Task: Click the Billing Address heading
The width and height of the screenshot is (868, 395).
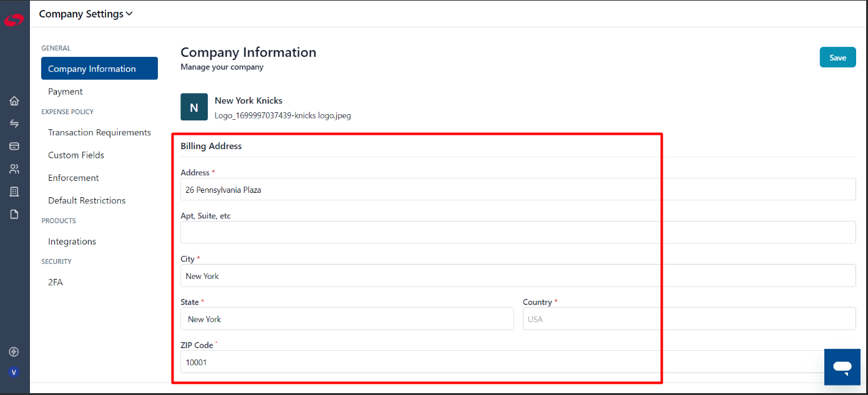Action: click(211, 146)
